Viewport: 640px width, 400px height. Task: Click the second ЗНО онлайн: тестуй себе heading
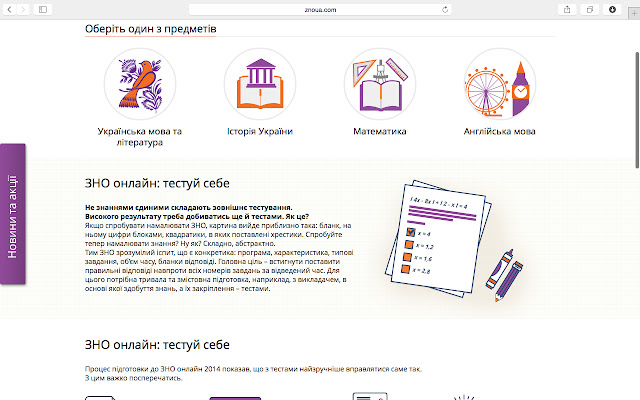pos(157,345)
